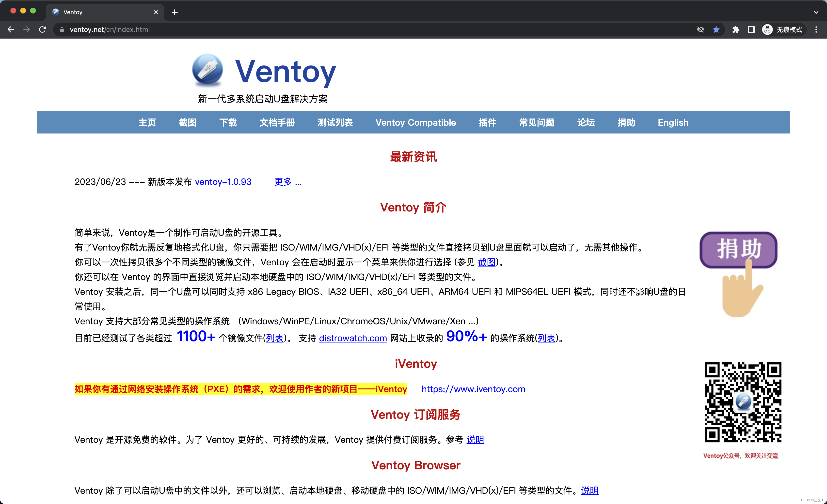This screenshot has height=504, width=827.
Task: Bookmark this page with the star icon
Action: [x=716, y=30]
